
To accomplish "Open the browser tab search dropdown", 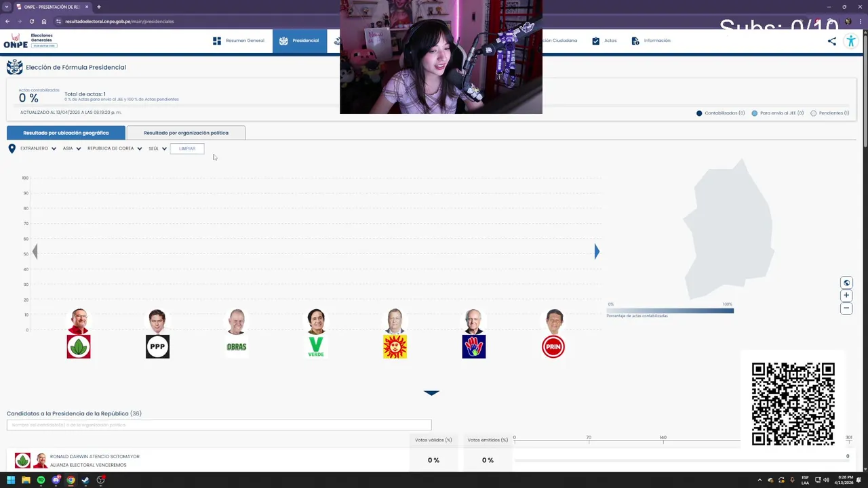I will pyautogui.click(x=7, y=7).
